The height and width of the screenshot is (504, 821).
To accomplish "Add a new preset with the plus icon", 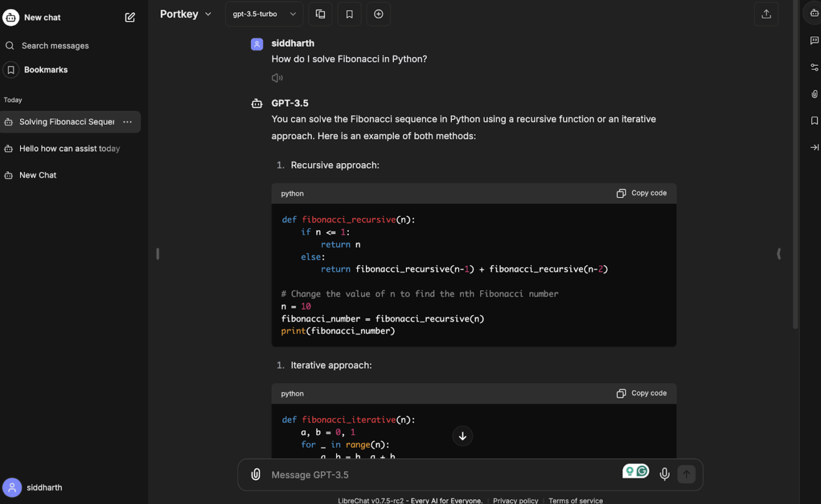I will click(378, 13).
